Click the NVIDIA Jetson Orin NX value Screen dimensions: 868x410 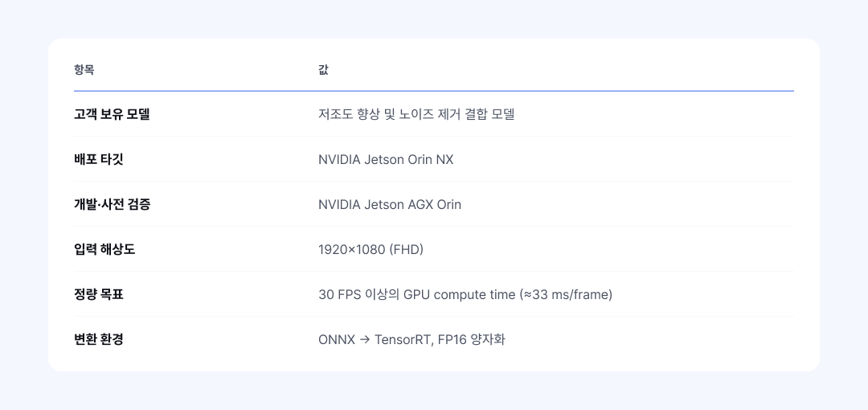pos(386,159)
